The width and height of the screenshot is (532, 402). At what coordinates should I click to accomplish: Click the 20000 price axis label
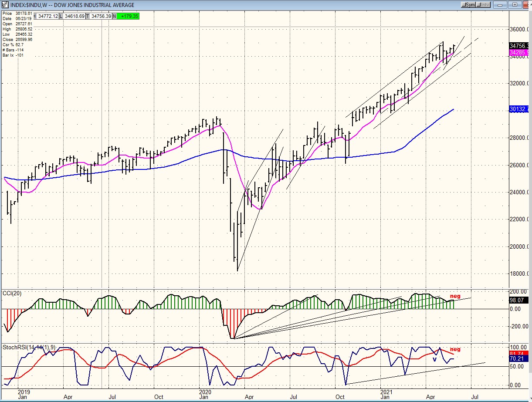519,247
